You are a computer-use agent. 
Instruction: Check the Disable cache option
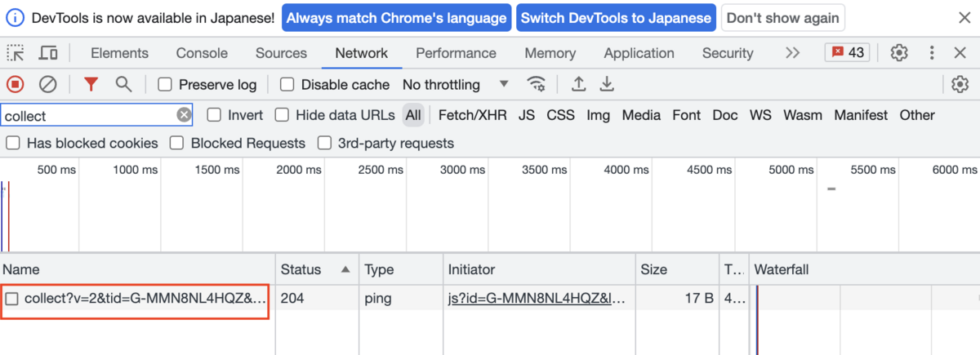click(287, 85)
